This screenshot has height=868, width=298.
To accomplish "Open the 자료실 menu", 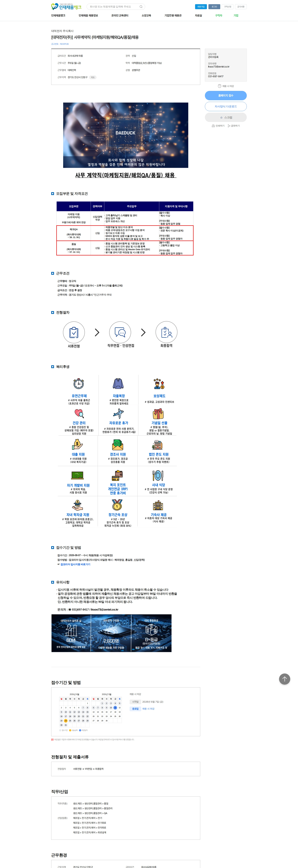I will 198,16.
